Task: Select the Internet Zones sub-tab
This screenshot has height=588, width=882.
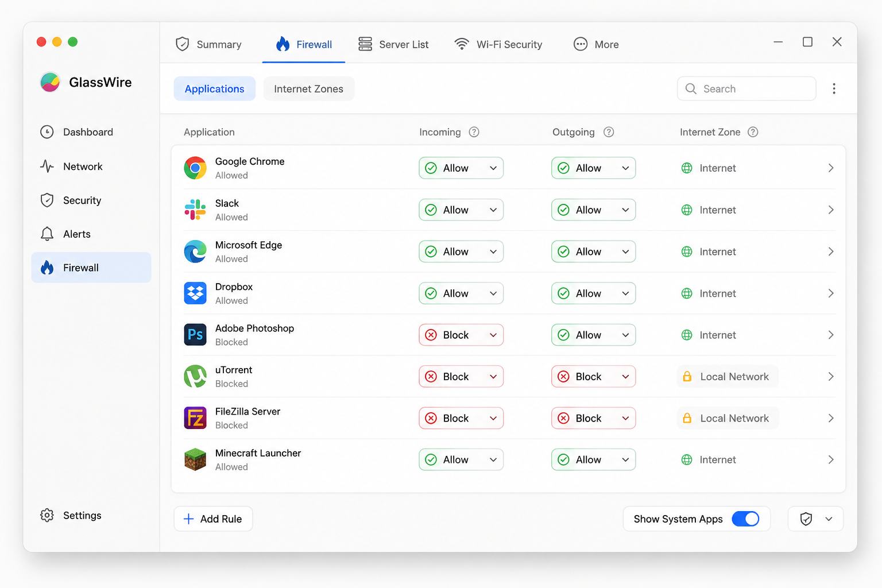Action: (309, 88)
